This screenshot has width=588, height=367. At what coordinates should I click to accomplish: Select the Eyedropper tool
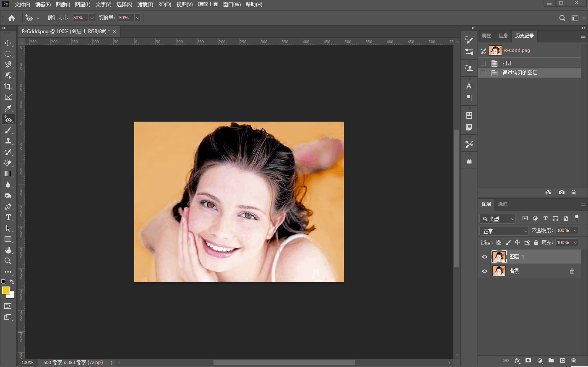point(8,108)
